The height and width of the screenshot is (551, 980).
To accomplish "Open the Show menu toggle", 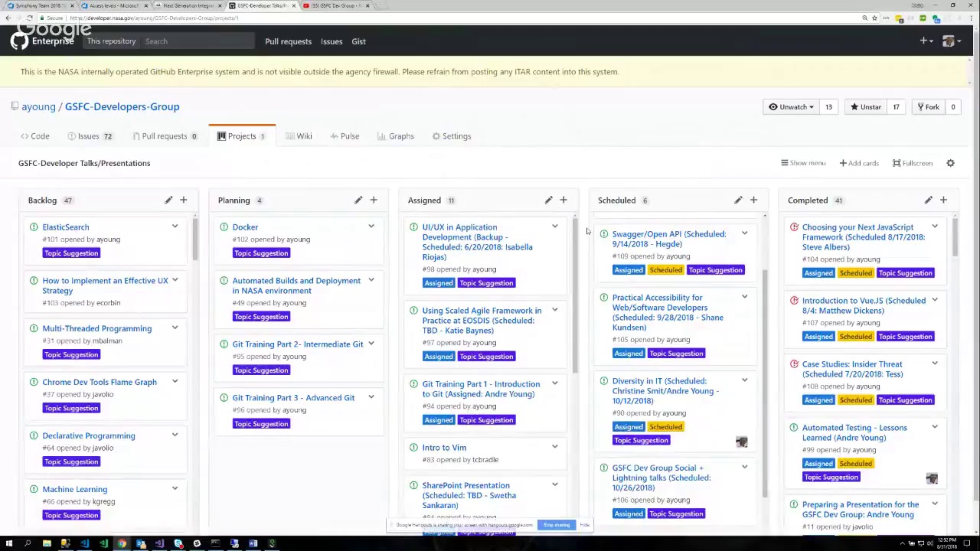I will (802, 163).
